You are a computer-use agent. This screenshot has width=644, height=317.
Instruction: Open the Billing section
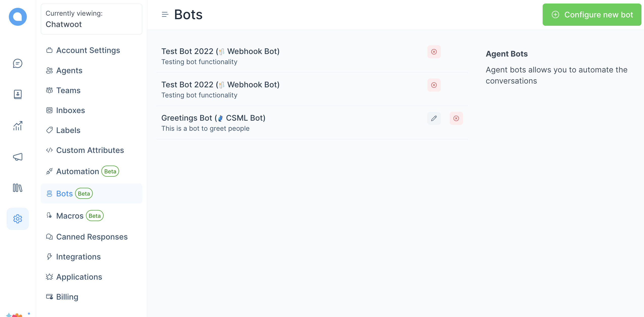[x=67, y=297]
